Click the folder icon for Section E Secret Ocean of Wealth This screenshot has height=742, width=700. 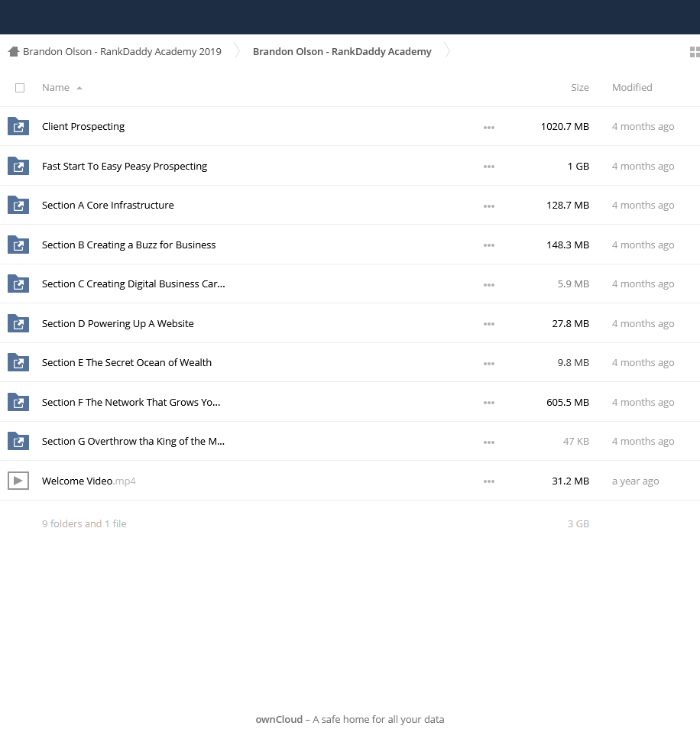[x=18, y=362]
